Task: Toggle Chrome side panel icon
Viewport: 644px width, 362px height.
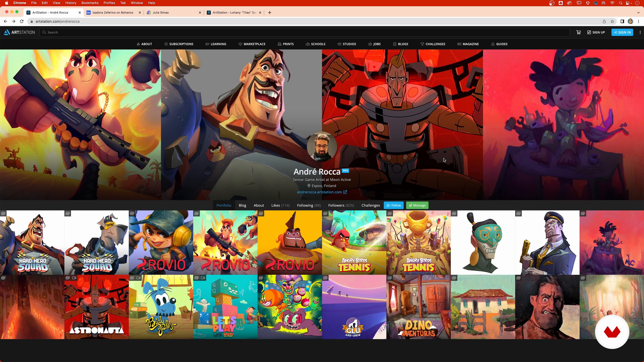Action: coord(622,21)
